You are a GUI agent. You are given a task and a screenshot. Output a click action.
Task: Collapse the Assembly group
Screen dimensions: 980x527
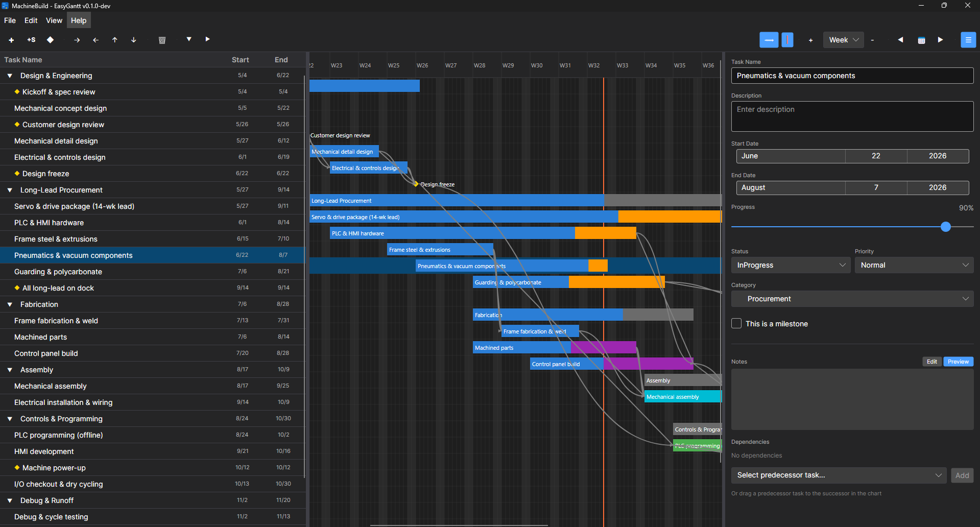[x=10, y=370]
